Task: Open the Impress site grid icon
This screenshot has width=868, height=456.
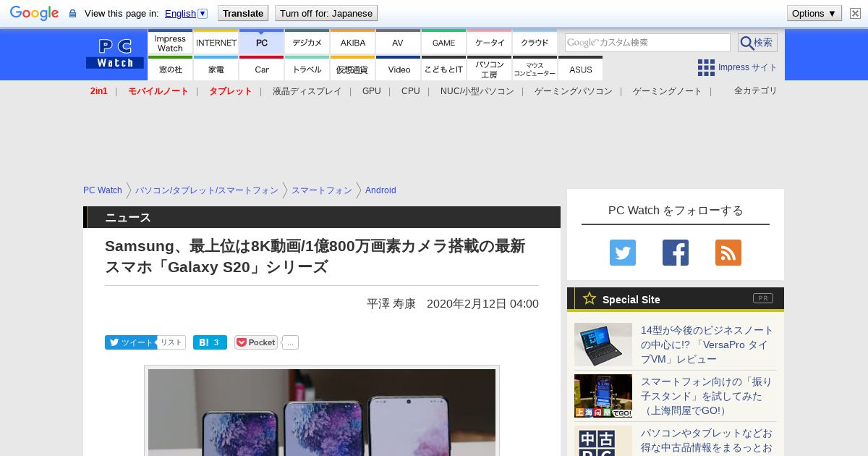Action: 706,67
